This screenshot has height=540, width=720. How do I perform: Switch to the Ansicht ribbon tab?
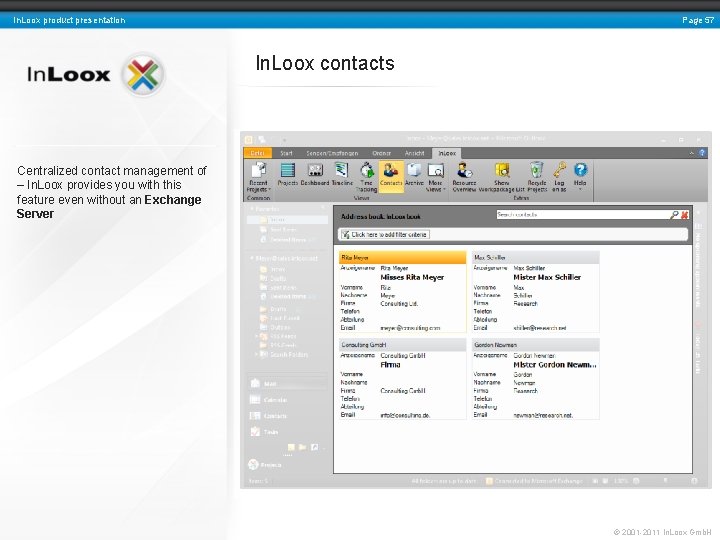[x=414, y=153]
